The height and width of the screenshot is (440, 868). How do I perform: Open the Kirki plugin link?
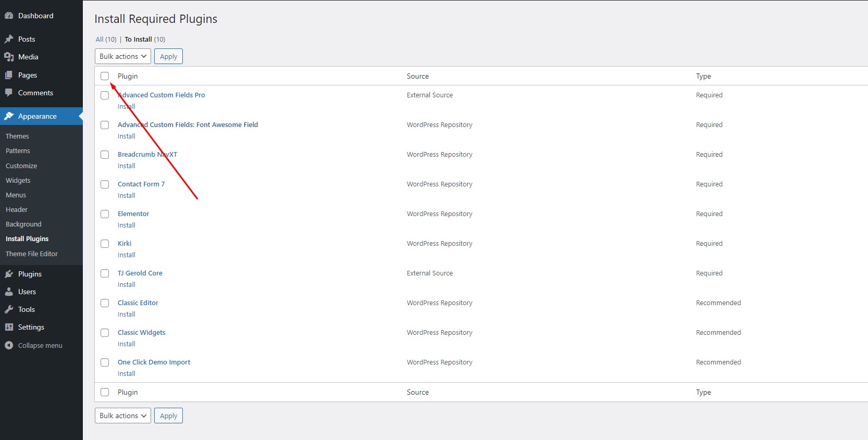coord(125,243)
